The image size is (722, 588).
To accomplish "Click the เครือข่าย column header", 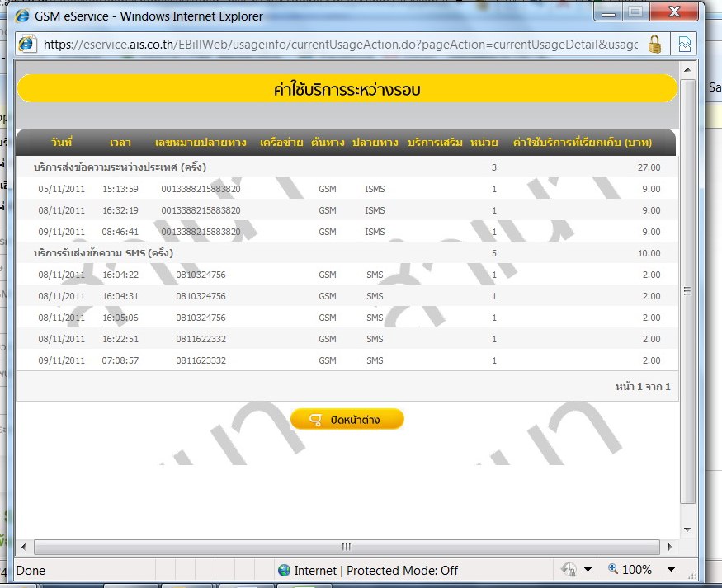I will (x=281, y=143).
